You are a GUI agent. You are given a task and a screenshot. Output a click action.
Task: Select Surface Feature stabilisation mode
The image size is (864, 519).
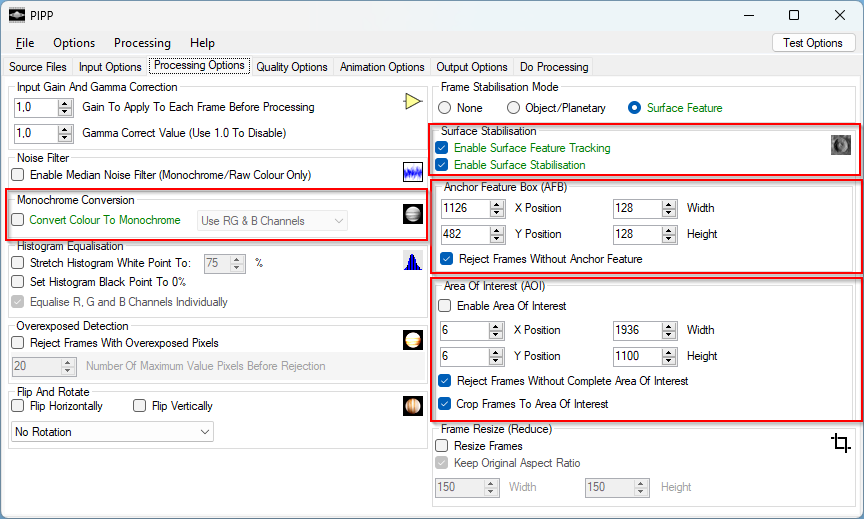click(x=634, y=108)
